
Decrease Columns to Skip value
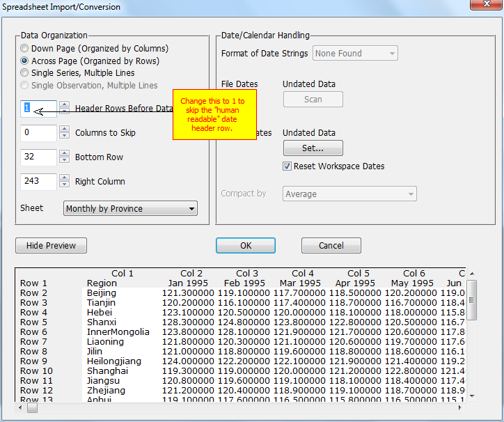click(64, 136)
